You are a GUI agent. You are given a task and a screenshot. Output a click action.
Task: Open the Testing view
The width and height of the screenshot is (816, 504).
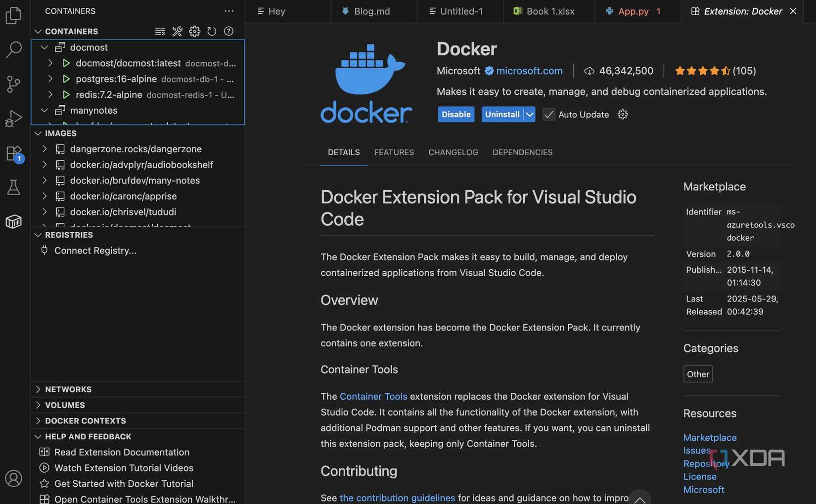pyautogui.click(x=13, y=187)
